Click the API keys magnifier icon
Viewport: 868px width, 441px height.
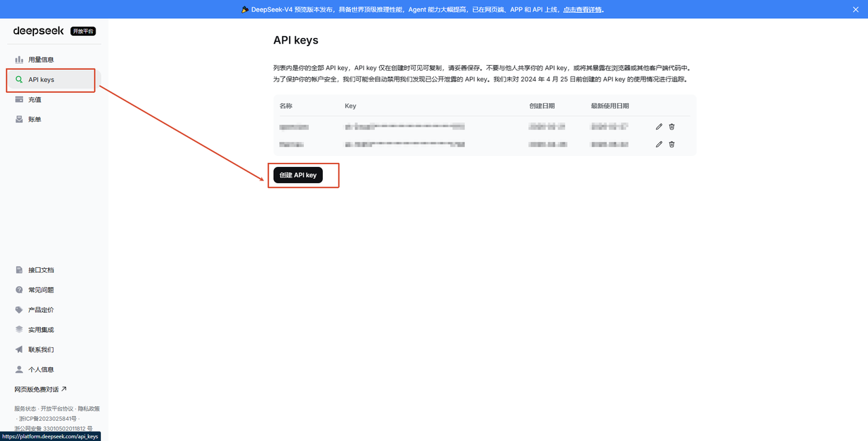(19, 79)
